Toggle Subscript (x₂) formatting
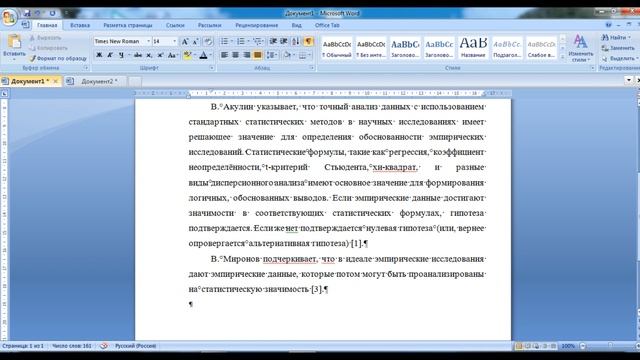 tap(149, 55)
